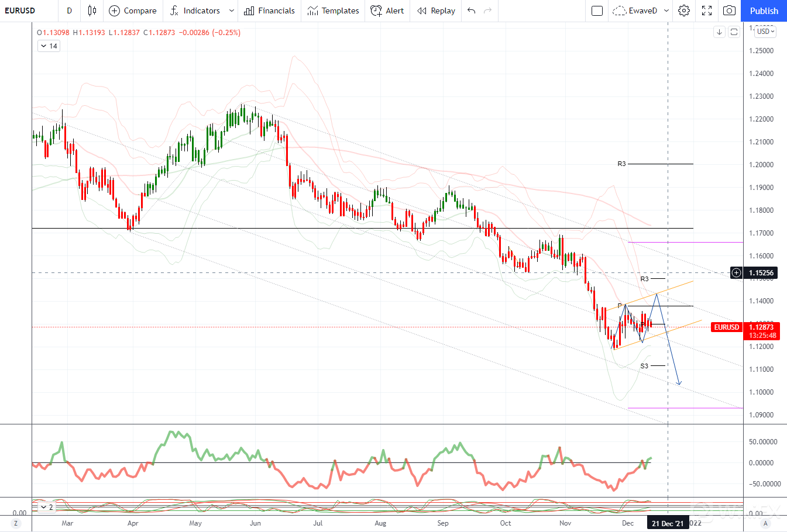
Task: Click the move pane down arrow
Action: [x=720, y=32]
